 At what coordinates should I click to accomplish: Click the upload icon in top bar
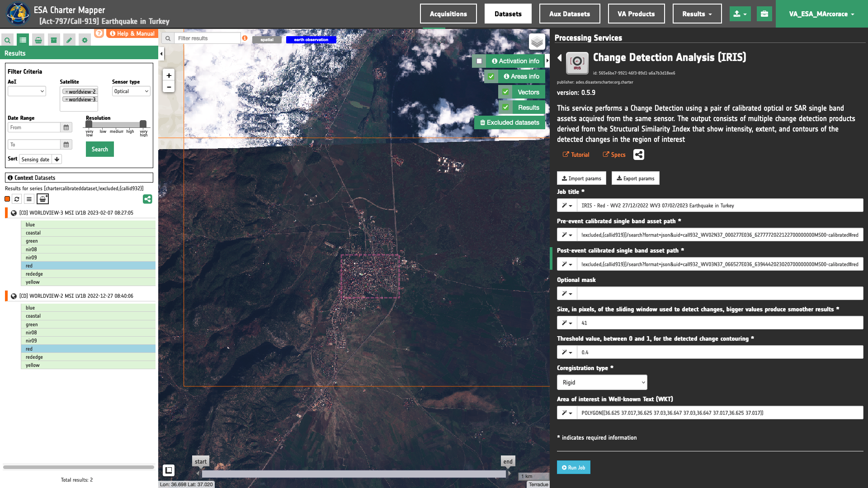[740, 14]
